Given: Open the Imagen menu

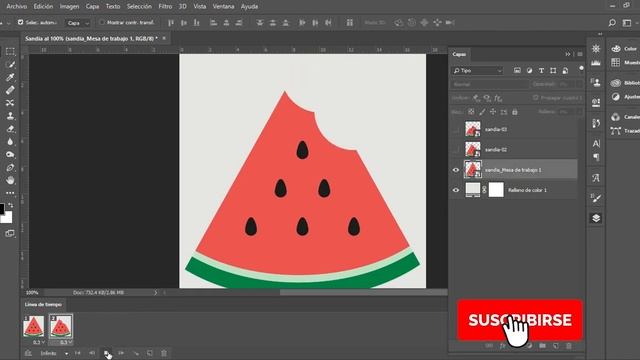Looking at the screenshot, I should pyautogui.click(x=69, y=7).
